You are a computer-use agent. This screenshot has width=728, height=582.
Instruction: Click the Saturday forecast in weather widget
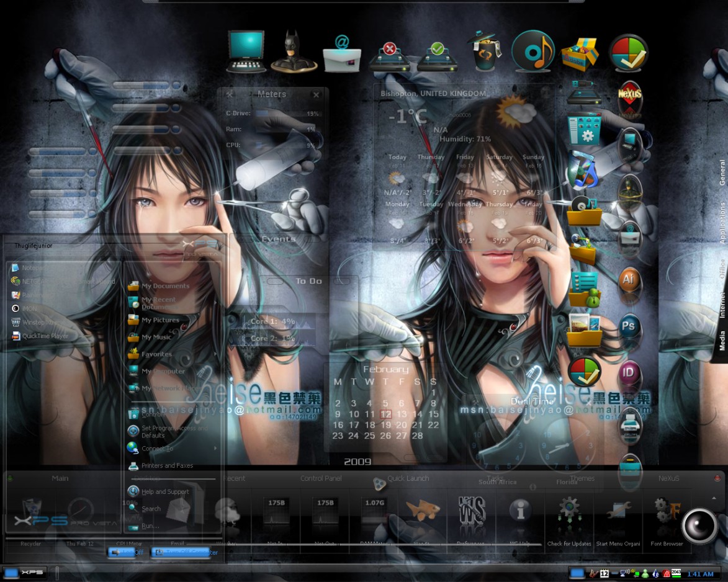(500, 174)
